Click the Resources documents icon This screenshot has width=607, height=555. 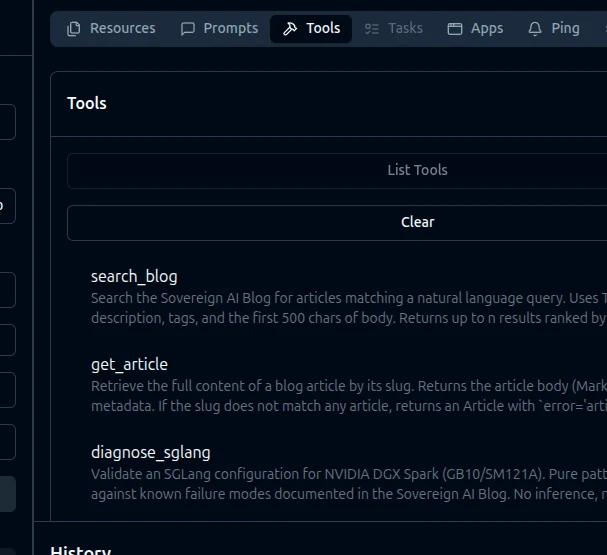coord(74,29)
